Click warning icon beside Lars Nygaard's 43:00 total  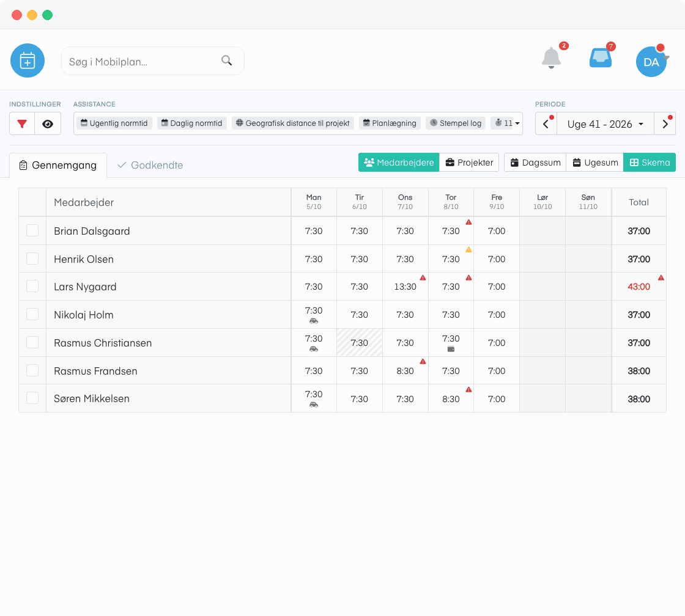661,277
